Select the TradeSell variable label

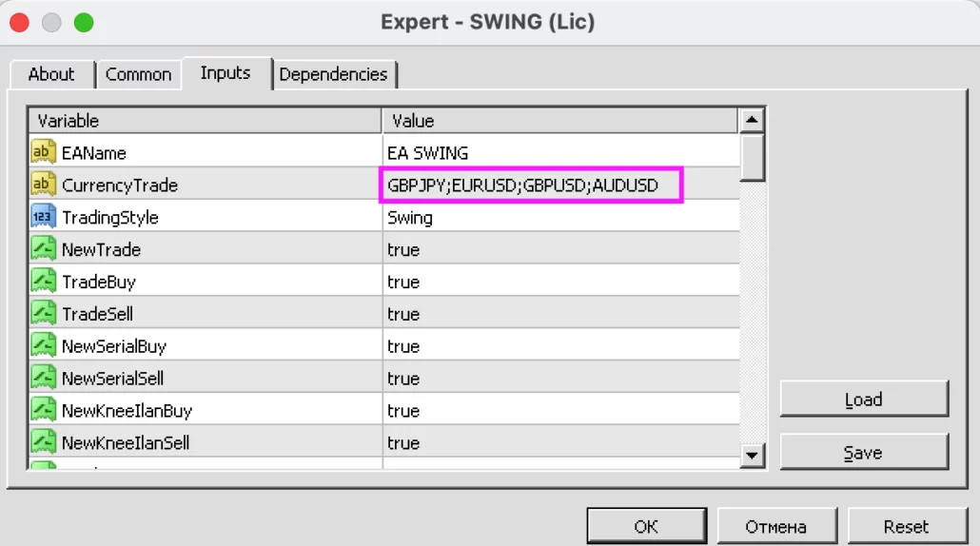point(97,314)
